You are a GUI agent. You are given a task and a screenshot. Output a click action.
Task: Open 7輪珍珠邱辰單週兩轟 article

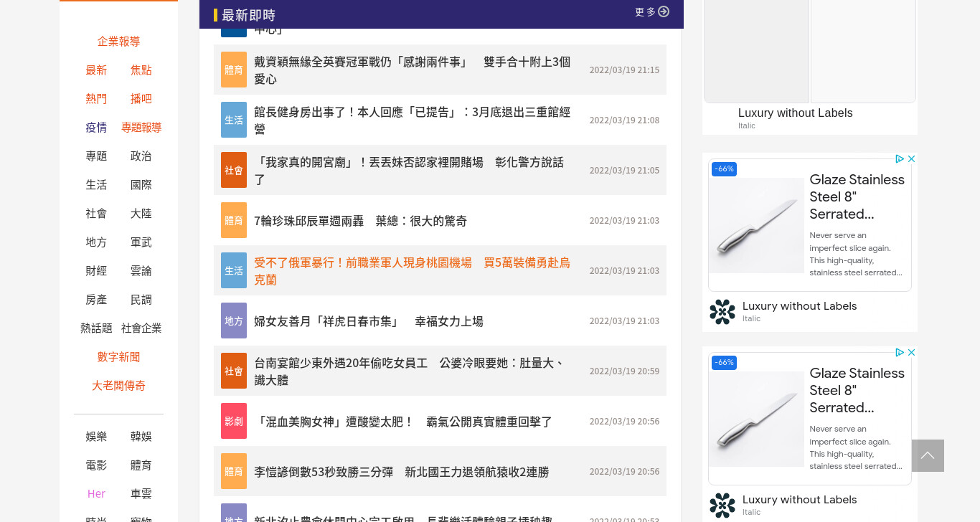click(x=360, y=221)
